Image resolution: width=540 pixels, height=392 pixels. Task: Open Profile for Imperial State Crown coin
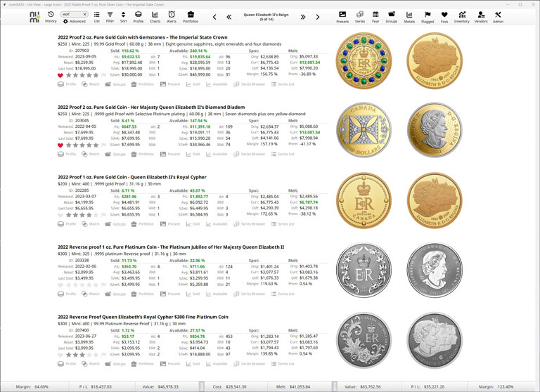tap(67, 84)
